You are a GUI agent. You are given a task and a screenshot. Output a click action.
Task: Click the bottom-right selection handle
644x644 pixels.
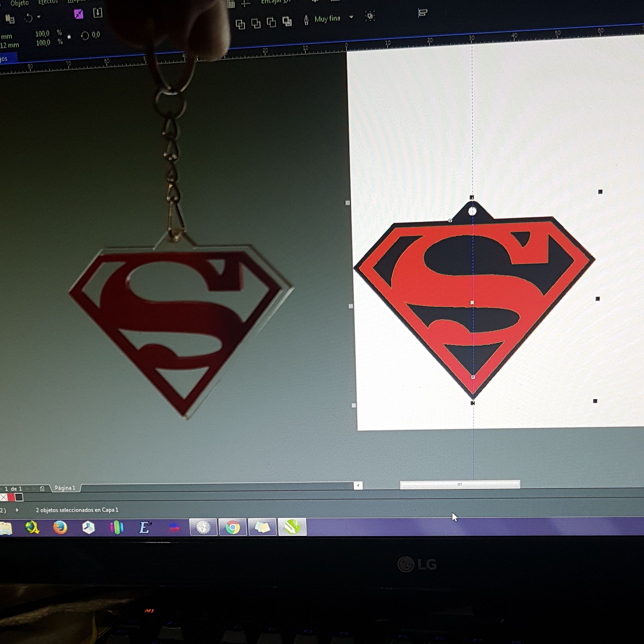[x=595, y=401]
